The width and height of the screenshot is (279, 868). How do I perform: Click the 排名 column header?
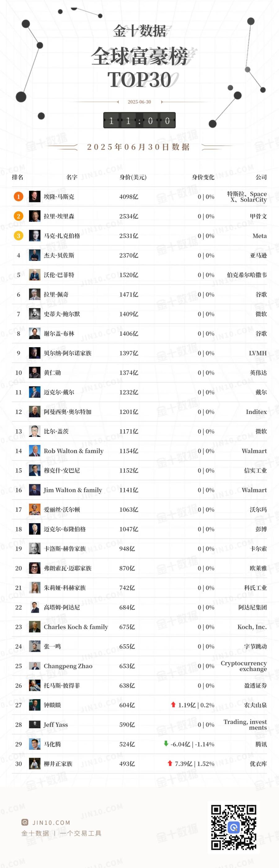point(17,177)
